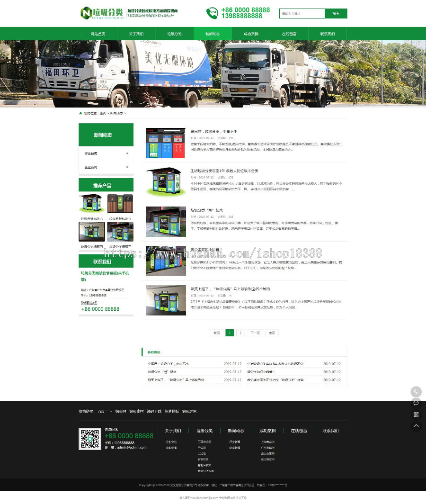Show the floating QR code icon
426x504 pixels.
click(416, 414)
